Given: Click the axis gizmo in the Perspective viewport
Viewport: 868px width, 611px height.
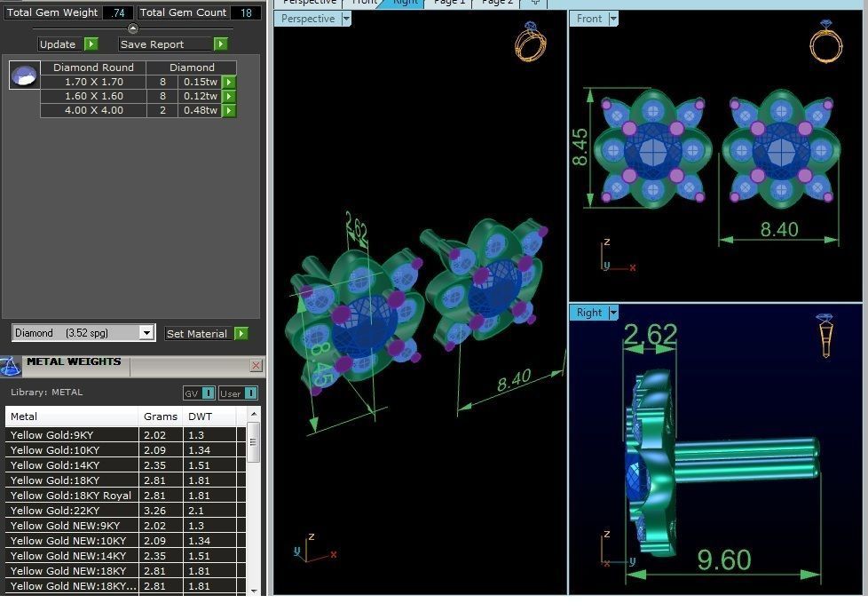Looking at the screenshot, I should point(314,549).
